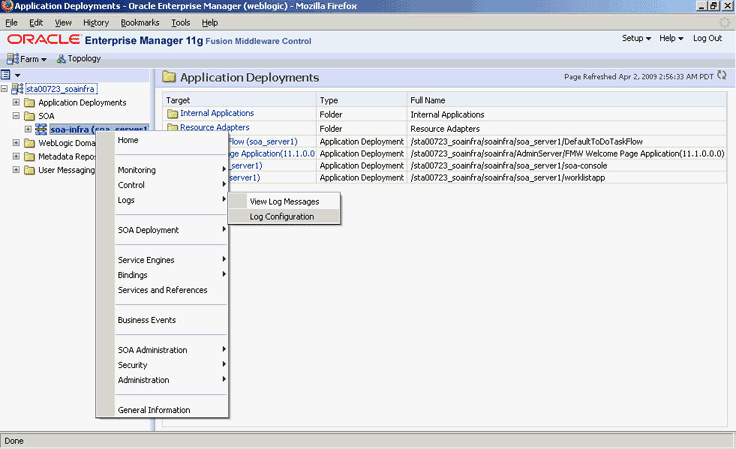Collapse the SOA tree node
This screenshot has height=449, width=736.
(17, 116)
